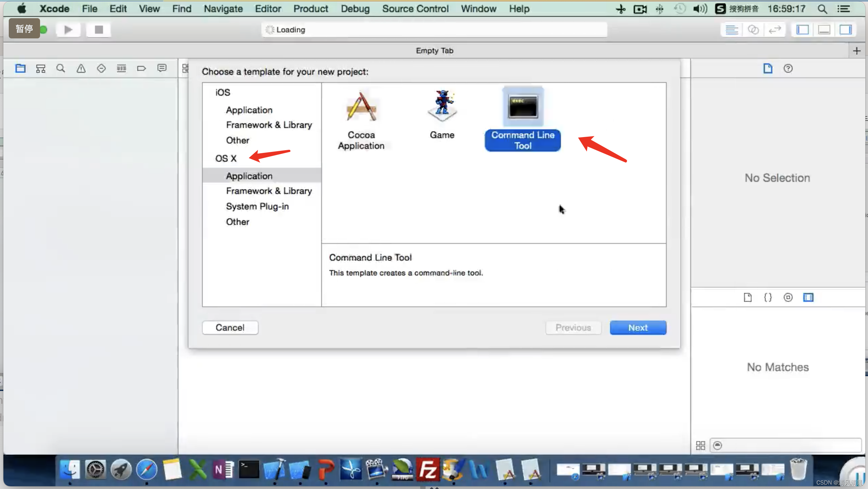Select OS X Application in sidebar
Screen dimensions: 868x489
pos(249,175)
